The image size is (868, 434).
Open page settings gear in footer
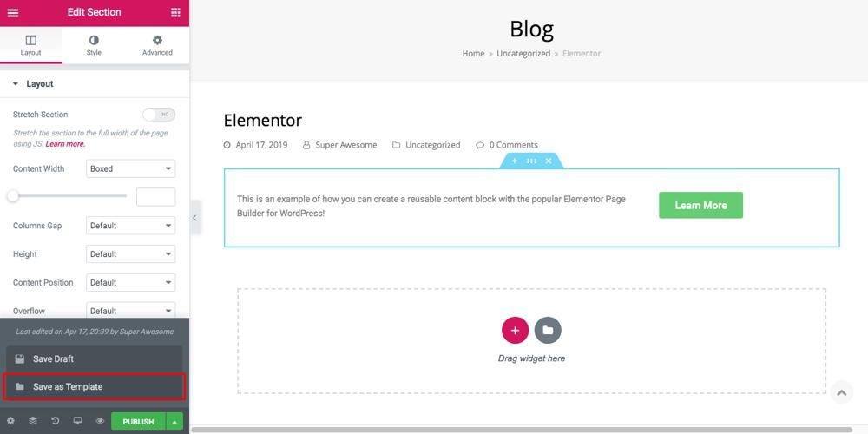point(10,421)
